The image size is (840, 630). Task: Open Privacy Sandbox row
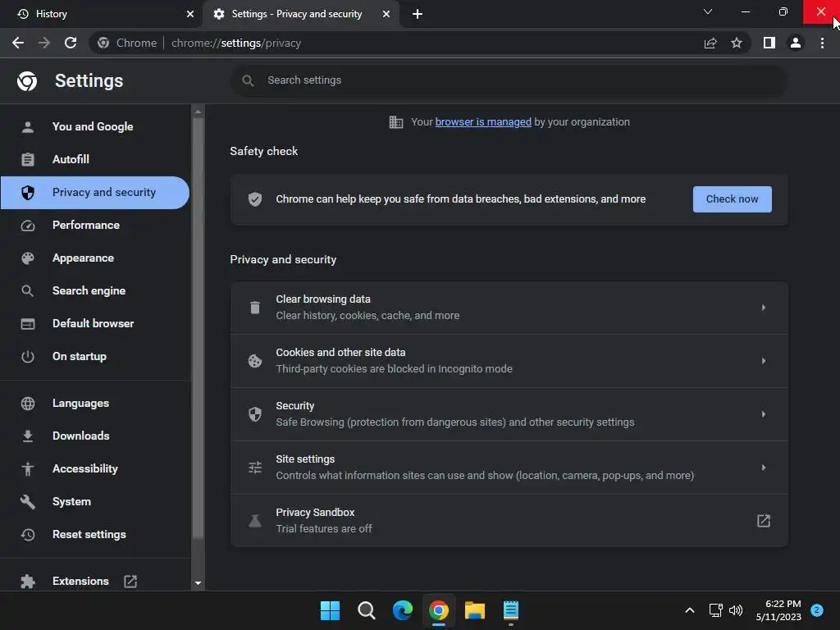point(509,521)
